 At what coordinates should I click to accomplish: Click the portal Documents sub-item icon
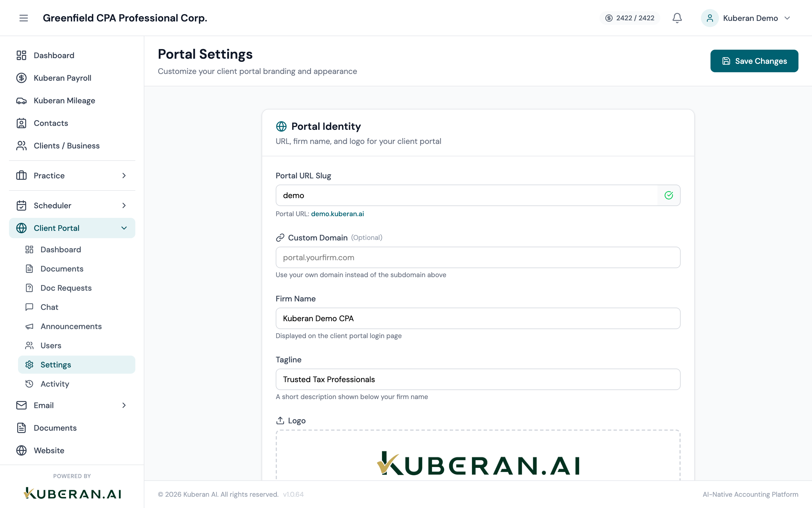[x=29, y=268]
